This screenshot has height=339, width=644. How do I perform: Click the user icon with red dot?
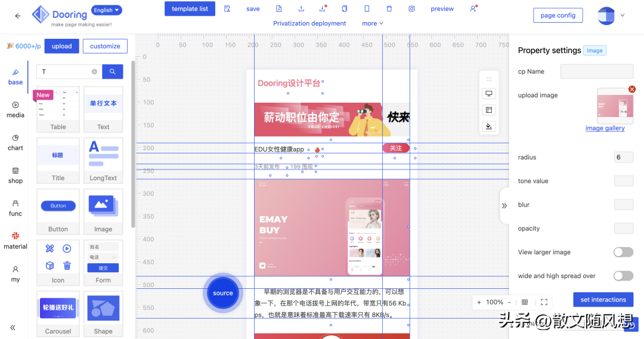pyautogui.click(x=473, y=8)
